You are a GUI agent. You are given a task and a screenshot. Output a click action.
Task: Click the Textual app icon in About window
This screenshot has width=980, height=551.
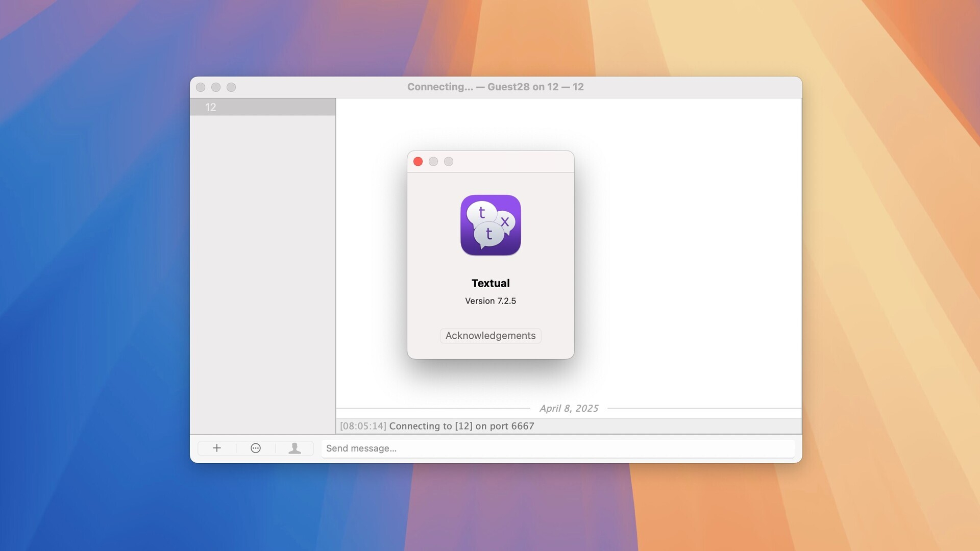point(491,225)
